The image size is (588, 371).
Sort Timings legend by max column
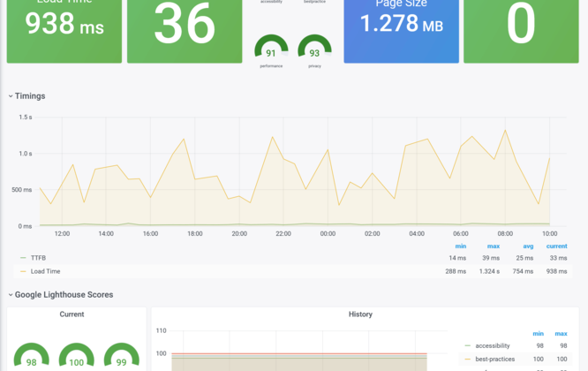pyautogui.click(x=493, y=246)
